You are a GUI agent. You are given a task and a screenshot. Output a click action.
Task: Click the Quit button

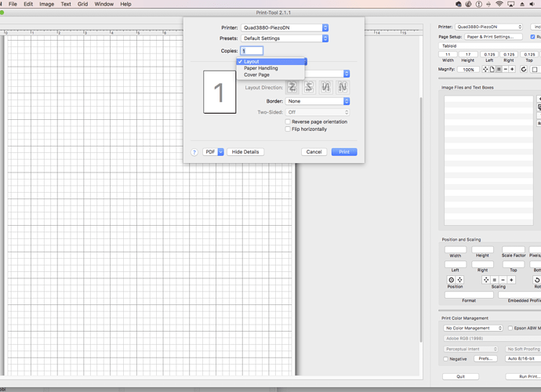[x=460, y=376]
